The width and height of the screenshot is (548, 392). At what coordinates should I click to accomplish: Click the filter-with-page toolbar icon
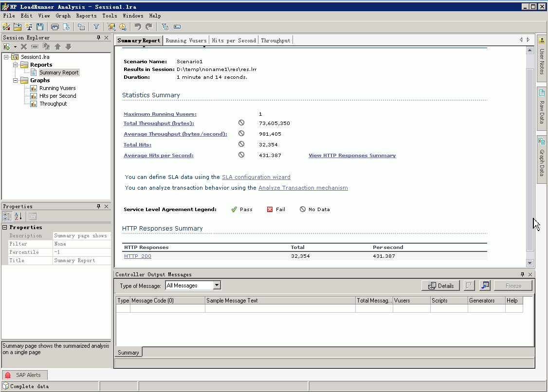coord(165,27)
